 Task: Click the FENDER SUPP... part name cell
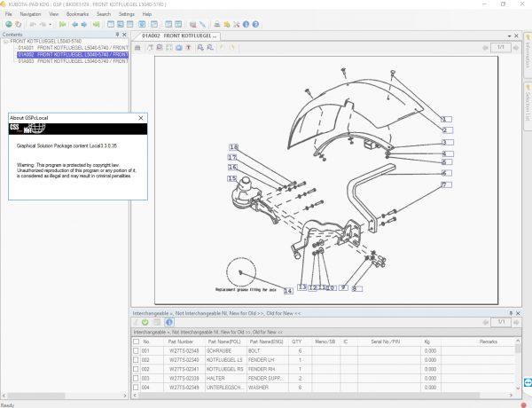point(266,378)
